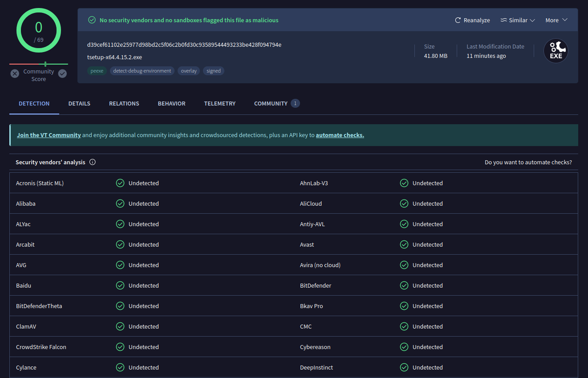Viewport: 588px width, 378px height.
Task: Click the DeepInstinct vendor name
Action: pyautogui.click(x=316, y=367)
